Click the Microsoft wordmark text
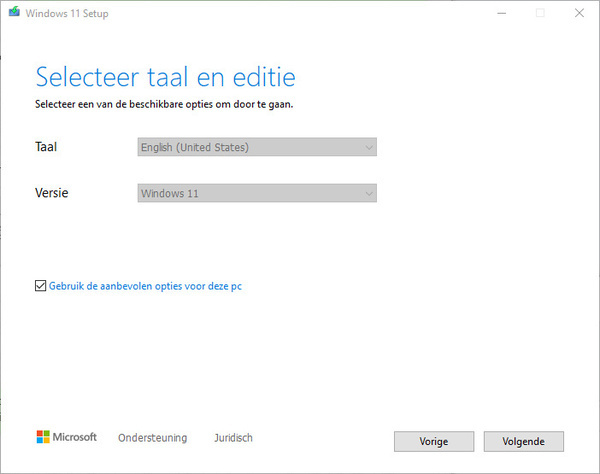This screenshot has width=600, height=474. click(x=75, y=437)
